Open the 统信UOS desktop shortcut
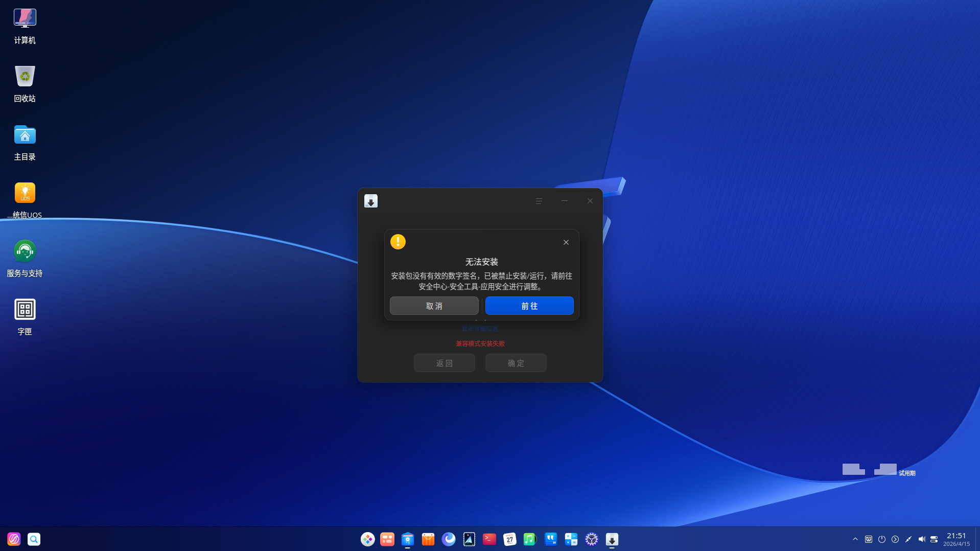 point(25,201)
